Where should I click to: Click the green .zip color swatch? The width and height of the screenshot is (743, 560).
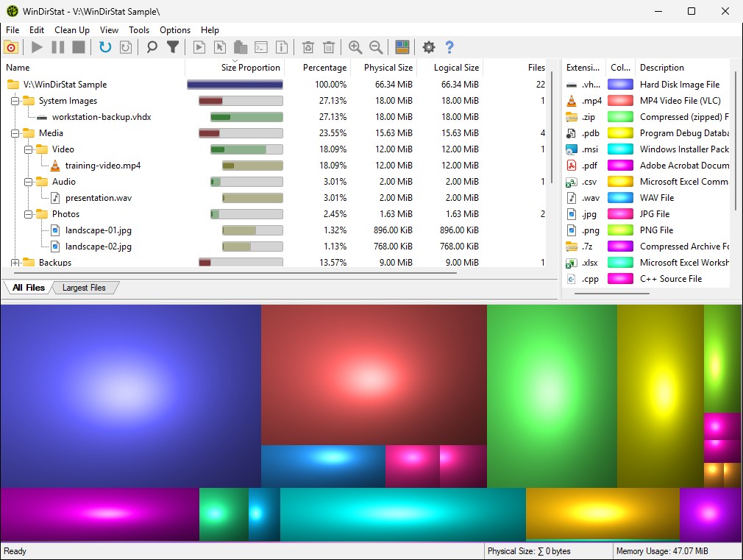tap(620, 117)
